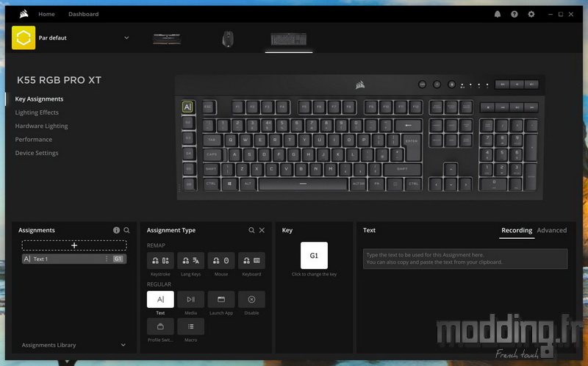The width and height of the screenshot is (588, 366).
Task: Select the G6 macro key on keyboard
Action: 190,184
